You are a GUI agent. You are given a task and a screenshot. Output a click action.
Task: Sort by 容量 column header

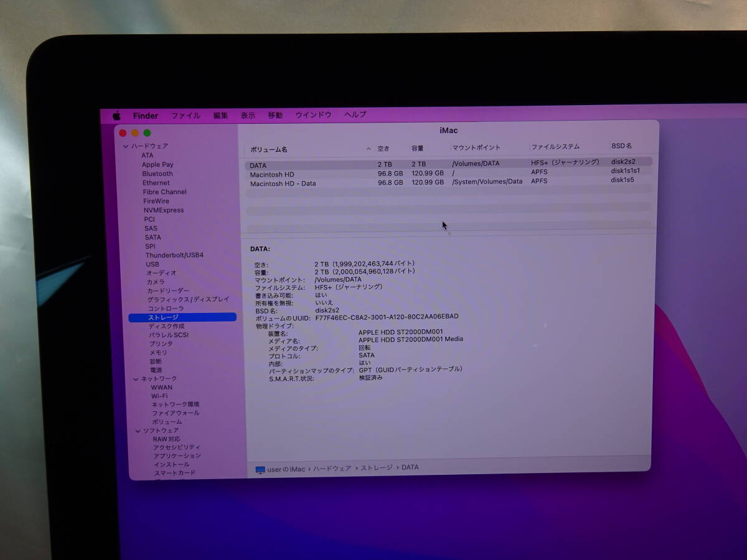(x=418, y=149)
